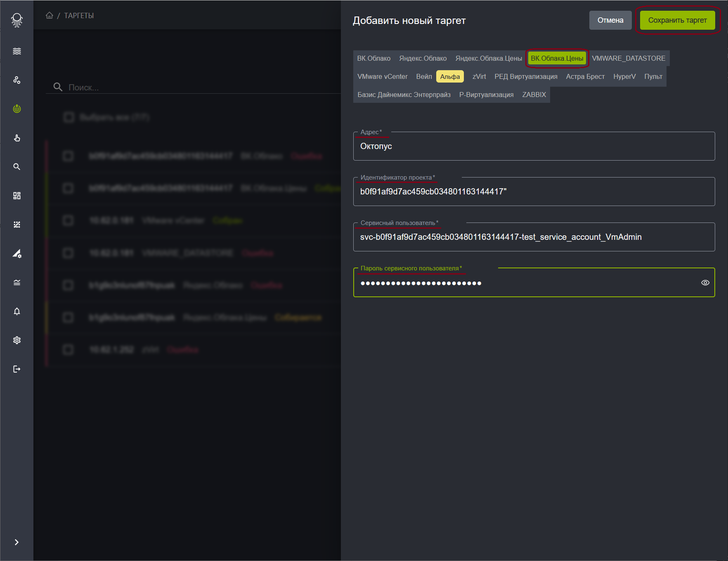Cancel with the Отмена button
Image resolution: width=728 pixels, height=561 pixels.
[x=610, y=20]
